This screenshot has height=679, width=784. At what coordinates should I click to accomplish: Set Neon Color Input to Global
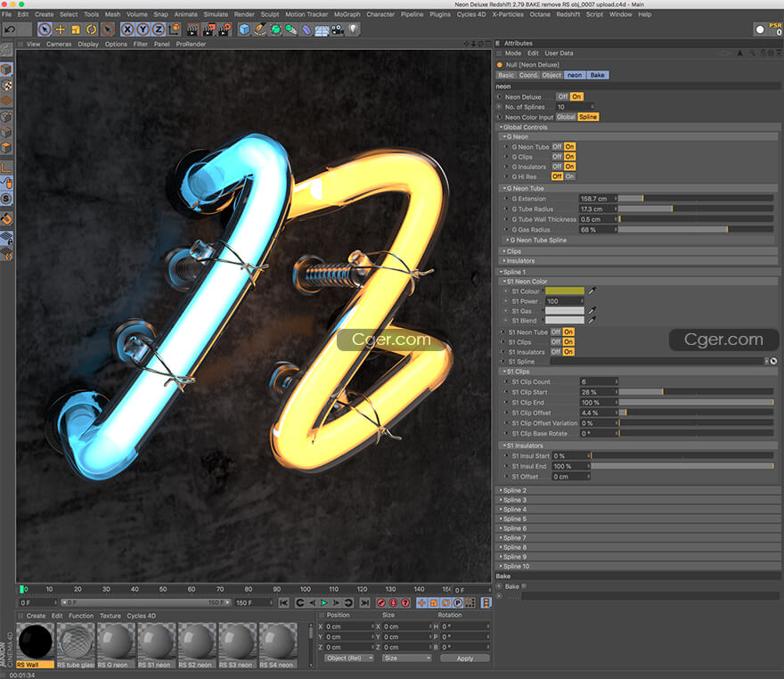click(x=566, y=117)
